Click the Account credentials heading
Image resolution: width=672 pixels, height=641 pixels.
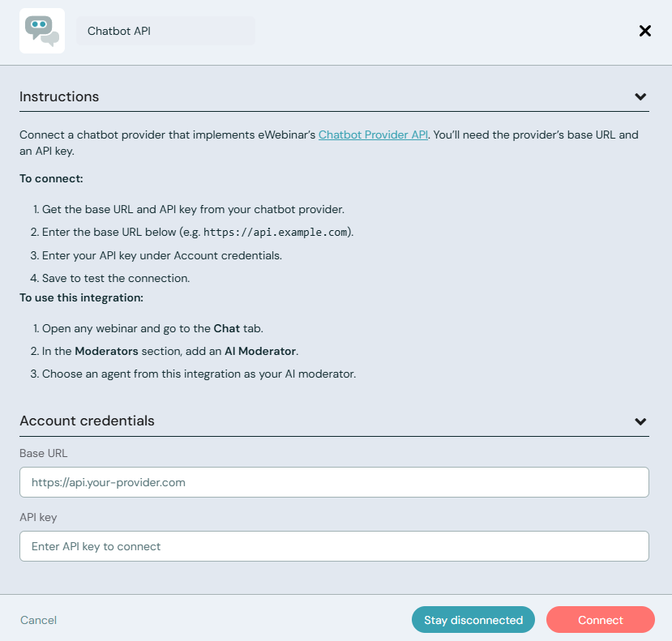tap(87, 421)
